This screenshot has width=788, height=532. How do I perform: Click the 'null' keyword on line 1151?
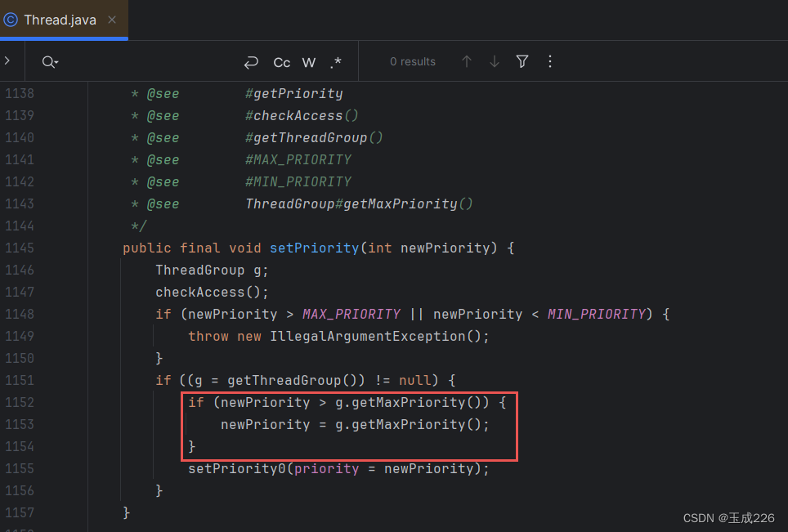point(415,381)
